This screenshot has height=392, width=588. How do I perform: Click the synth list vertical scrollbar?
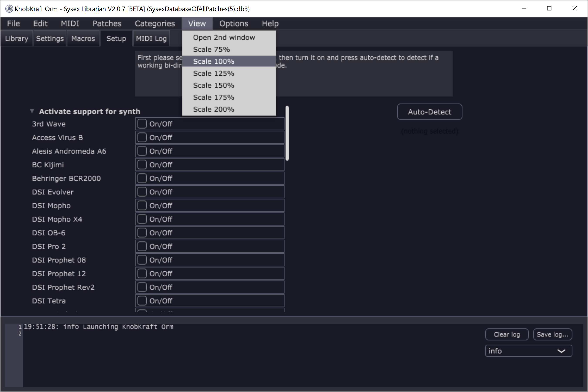pos(287,133)
